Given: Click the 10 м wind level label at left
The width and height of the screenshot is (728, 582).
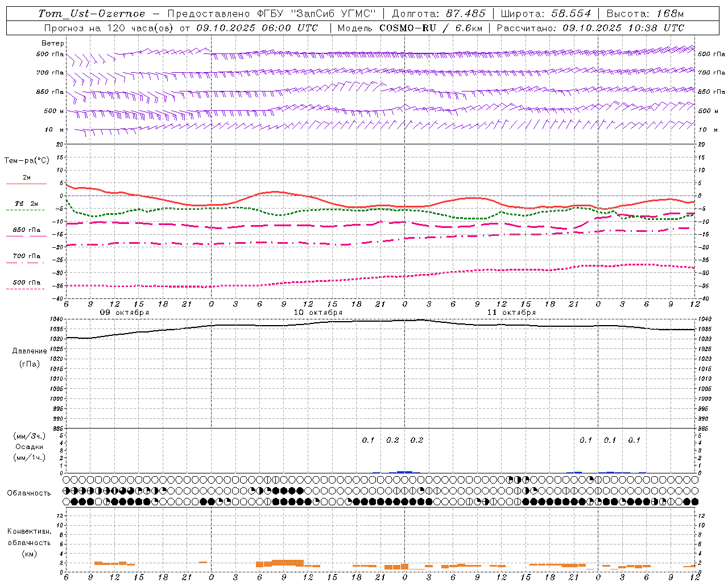Looking at the screenshot, I should [x=55, y=130].
